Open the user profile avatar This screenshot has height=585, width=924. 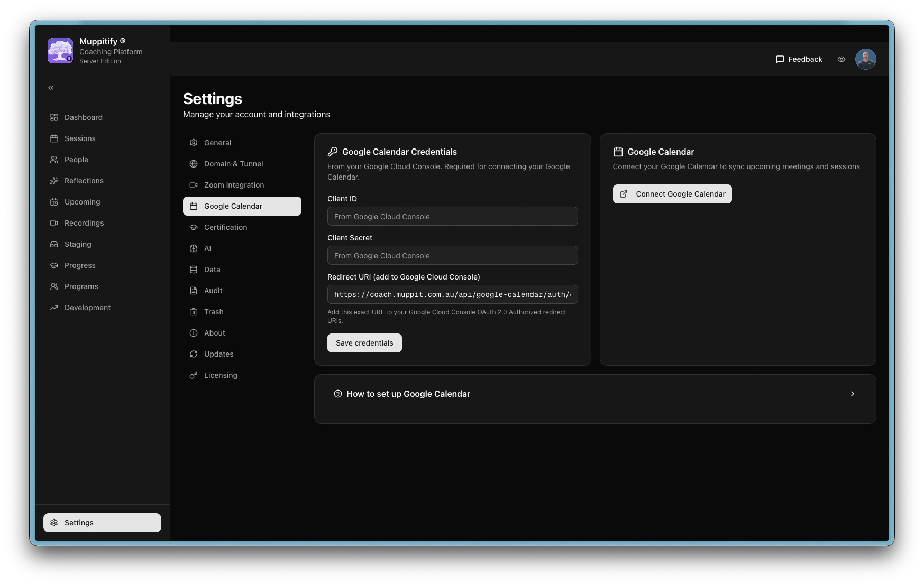pos(865,59)
